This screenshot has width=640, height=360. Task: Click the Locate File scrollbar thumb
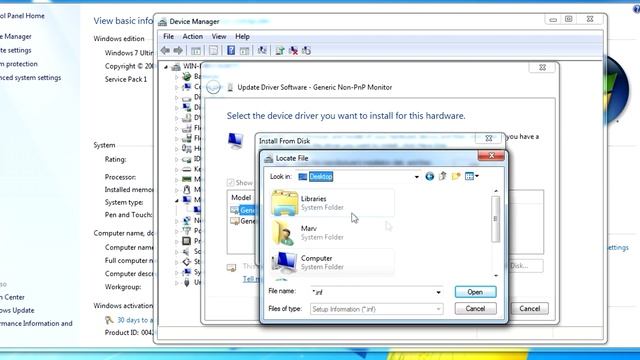496,219
